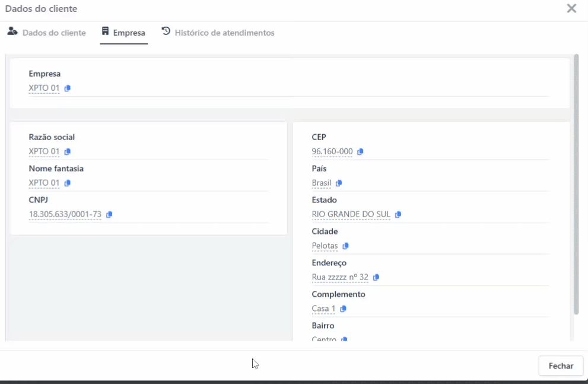This screenshot has width=588, height=384.
Task: Click the RIO GRANDE DO SUL text
Action: pos(351,214)
